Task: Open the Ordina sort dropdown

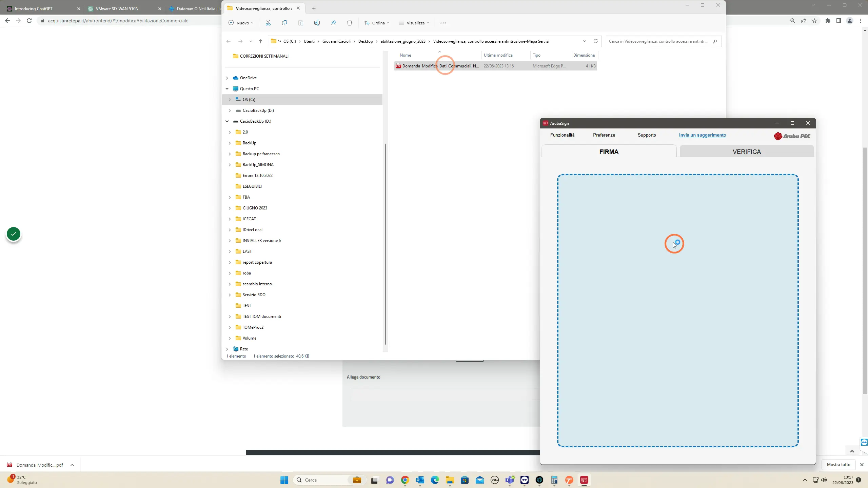Action: tap(377, 23)
